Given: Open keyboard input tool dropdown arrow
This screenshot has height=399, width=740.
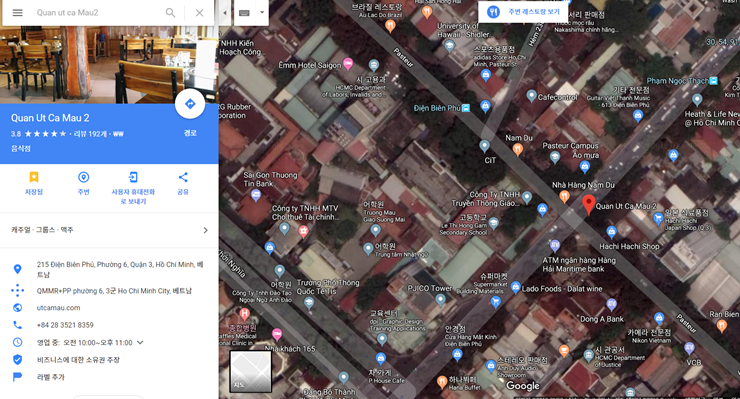Looking at the screenshot, I should 262,13.
